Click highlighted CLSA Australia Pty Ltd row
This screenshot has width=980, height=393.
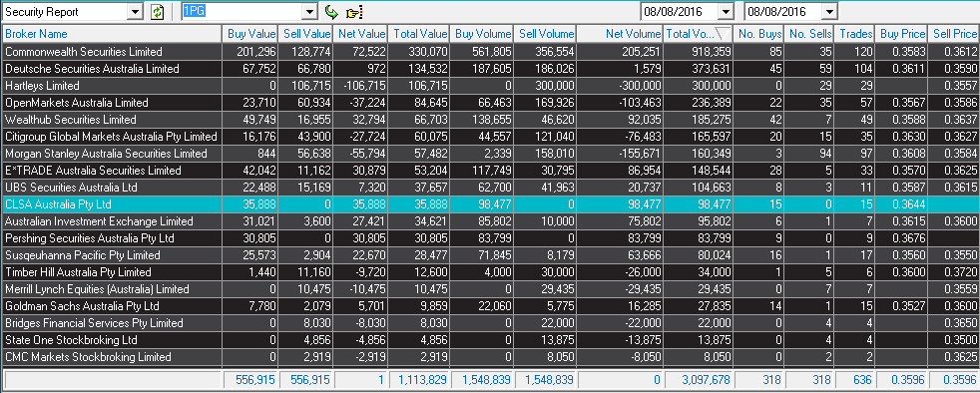pos(490,204)
